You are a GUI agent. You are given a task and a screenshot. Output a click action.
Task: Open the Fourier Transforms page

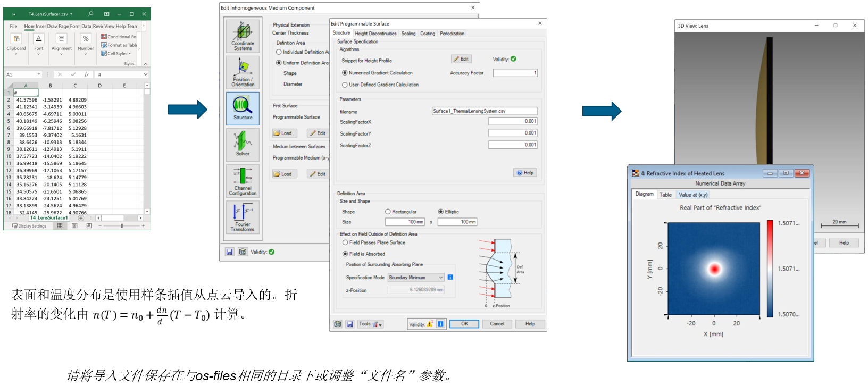243,217
